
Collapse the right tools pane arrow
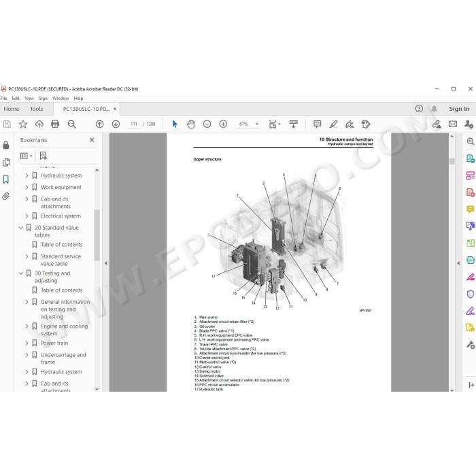458,263
